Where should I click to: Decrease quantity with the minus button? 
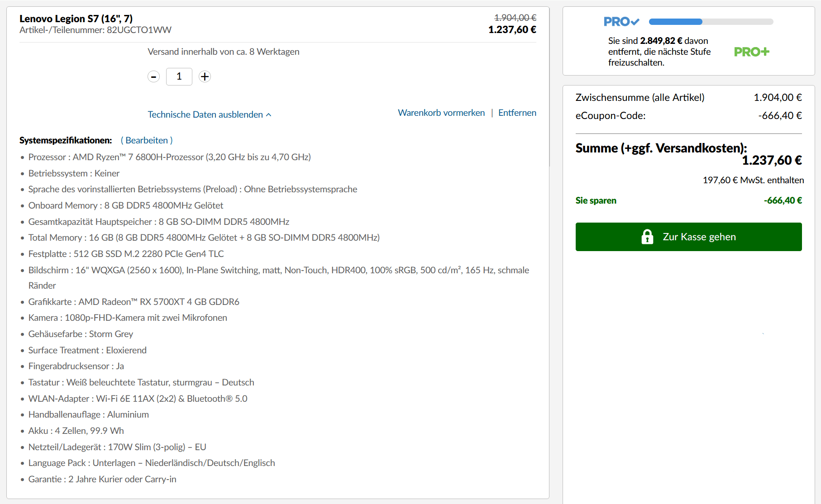click(x=154, y=76)
